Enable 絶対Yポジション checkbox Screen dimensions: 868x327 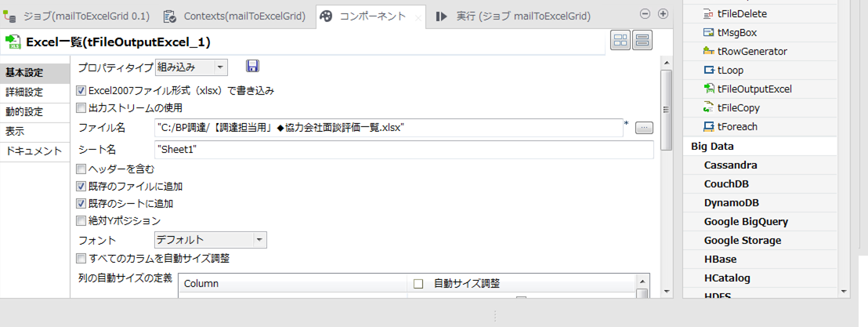81,220
